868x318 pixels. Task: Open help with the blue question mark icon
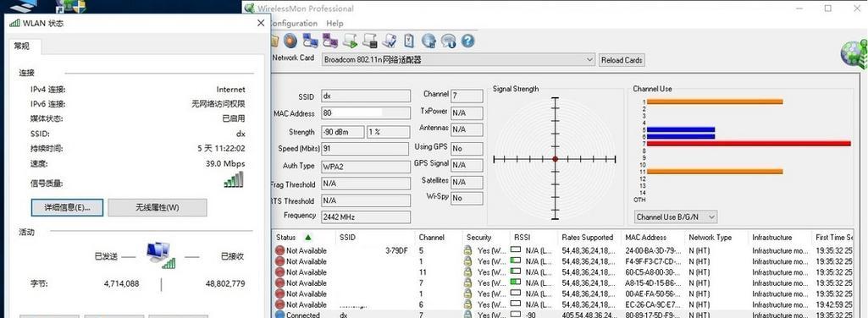tap(467, 41)
